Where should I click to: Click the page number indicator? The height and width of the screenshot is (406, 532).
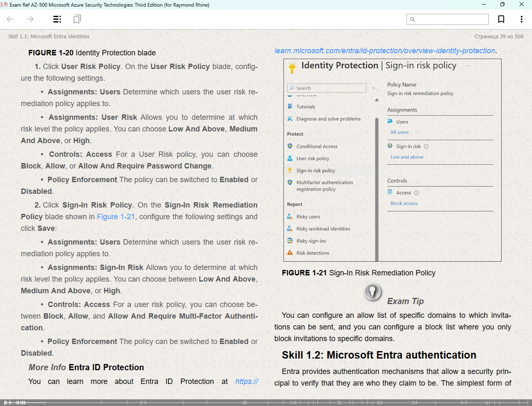coord(499,37)
